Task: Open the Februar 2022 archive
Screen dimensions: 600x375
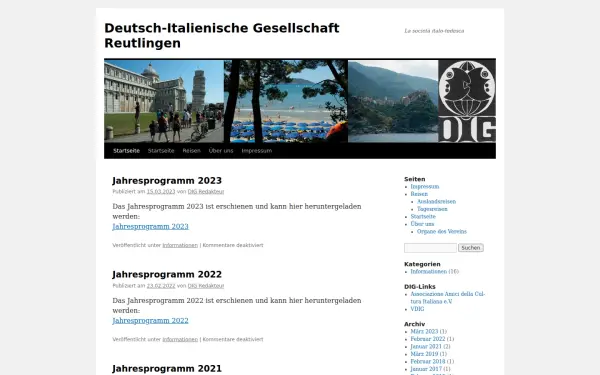Action: pyautogui.click(x=428, y=339)
